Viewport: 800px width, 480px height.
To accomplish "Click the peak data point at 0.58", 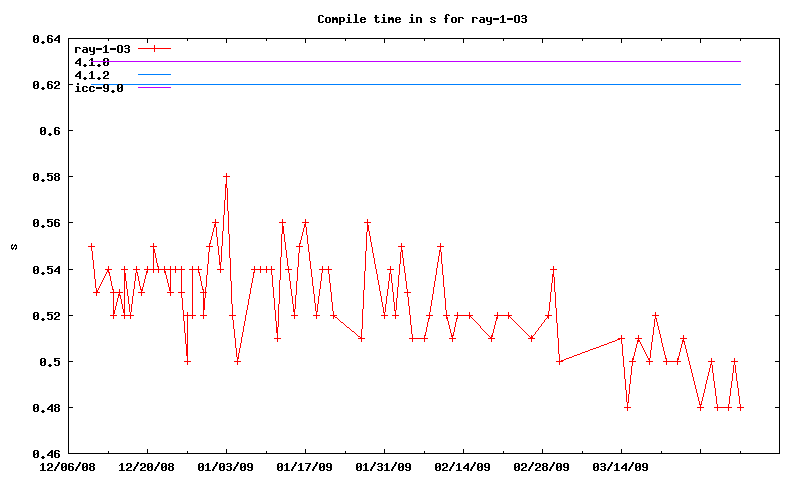I will (x=226, y=177).
